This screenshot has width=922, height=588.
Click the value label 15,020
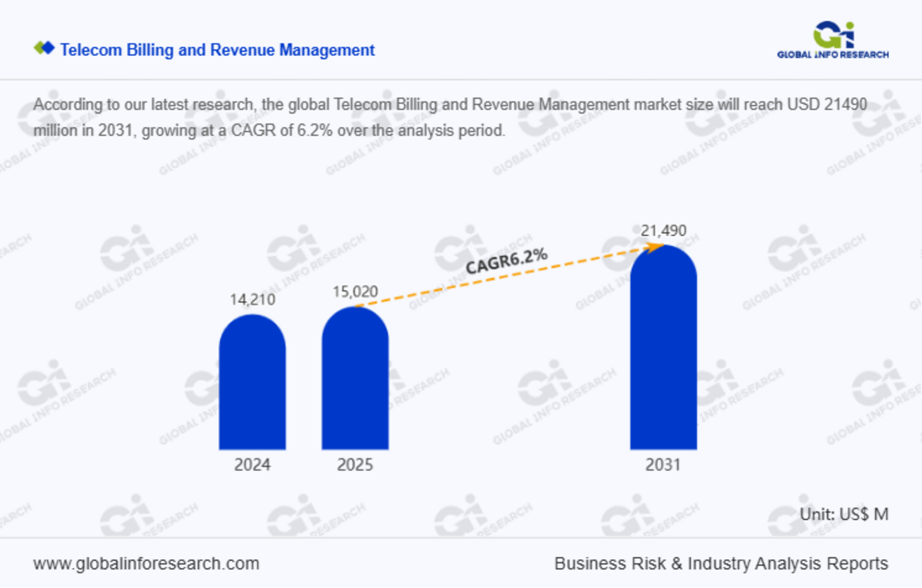coord(355,292)
